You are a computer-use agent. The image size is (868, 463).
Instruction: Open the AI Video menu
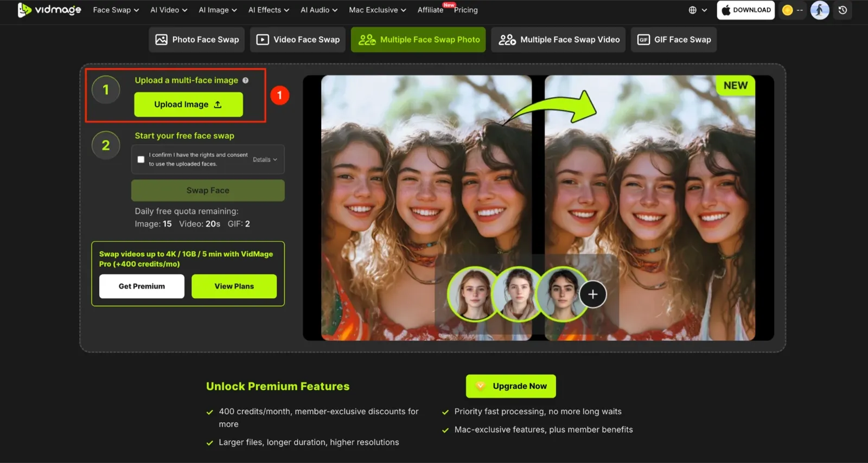click(169, 10)
